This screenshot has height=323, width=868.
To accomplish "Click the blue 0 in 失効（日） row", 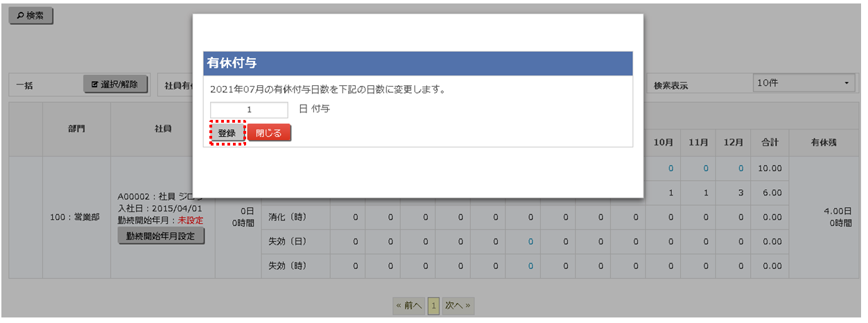I will pyautogui.click(x=530, y=241).
